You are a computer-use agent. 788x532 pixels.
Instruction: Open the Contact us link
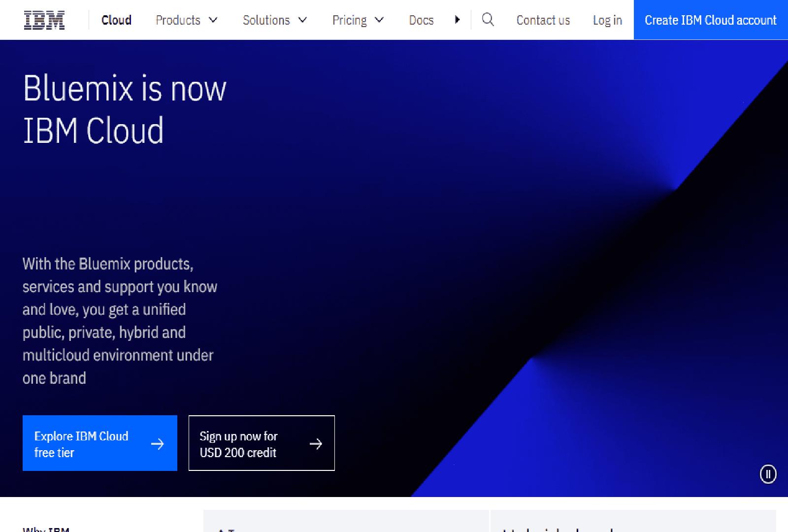[542, 20]
